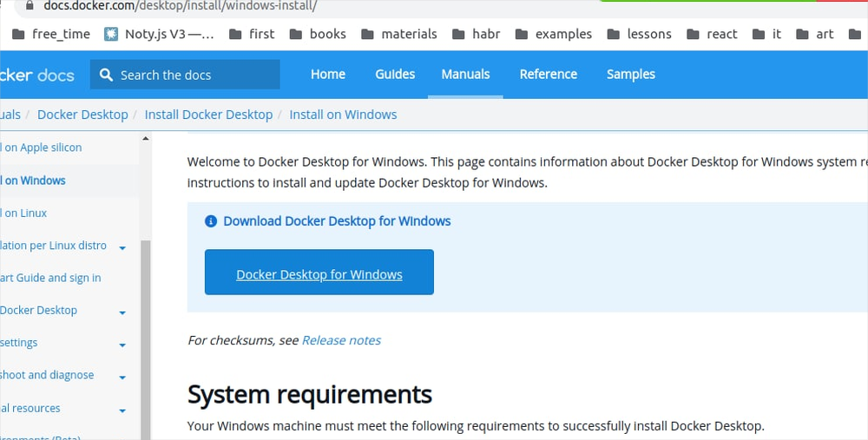The width and height of the screenshot is (868, 440).
Task: Open the examples bookmark folder
Action: [554, 35]
